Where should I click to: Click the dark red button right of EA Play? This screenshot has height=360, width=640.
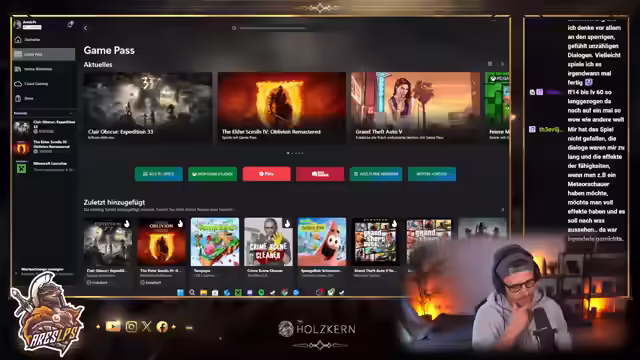pos(320,174)
